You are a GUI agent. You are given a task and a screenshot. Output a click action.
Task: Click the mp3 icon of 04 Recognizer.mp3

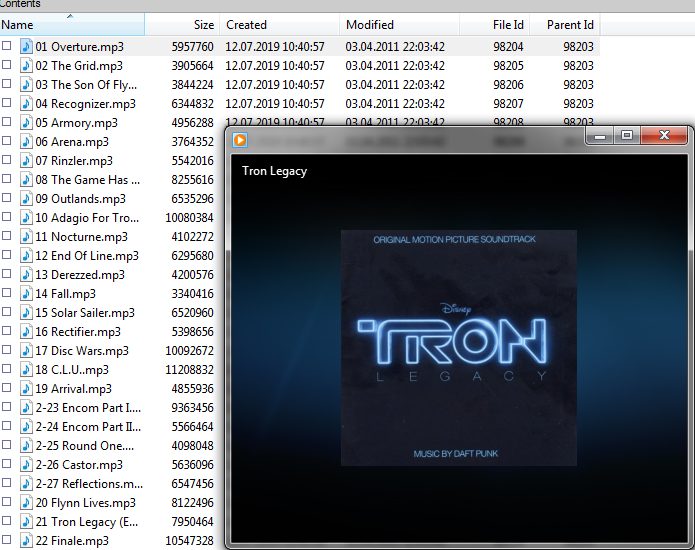click(26, 104)
